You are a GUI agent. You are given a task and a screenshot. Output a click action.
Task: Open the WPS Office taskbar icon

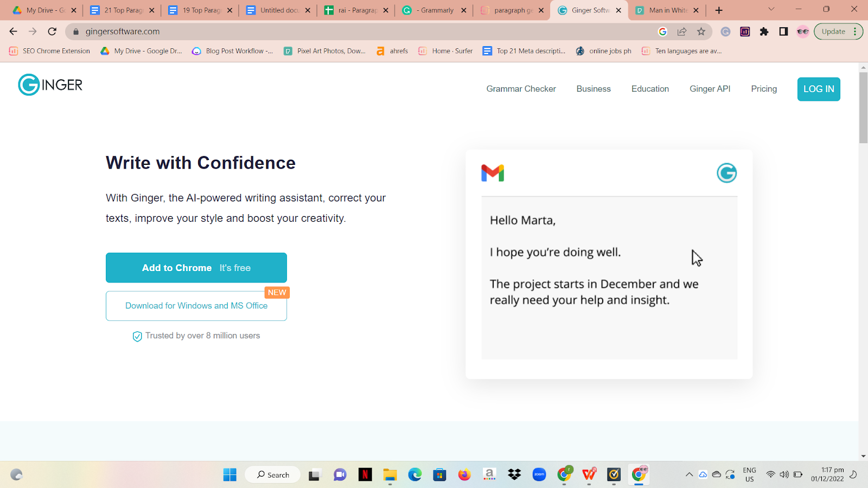tap(589, 474)
